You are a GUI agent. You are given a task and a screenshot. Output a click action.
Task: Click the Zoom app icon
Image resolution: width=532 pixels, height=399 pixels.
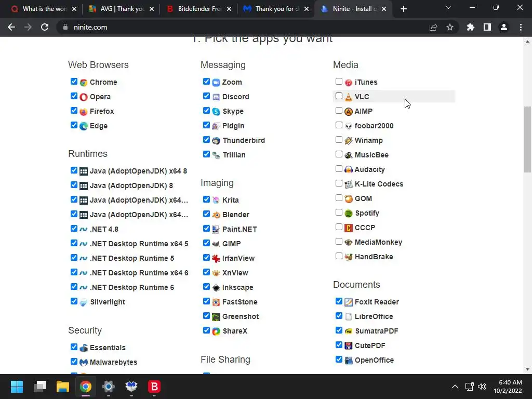(x=216, y=83)
